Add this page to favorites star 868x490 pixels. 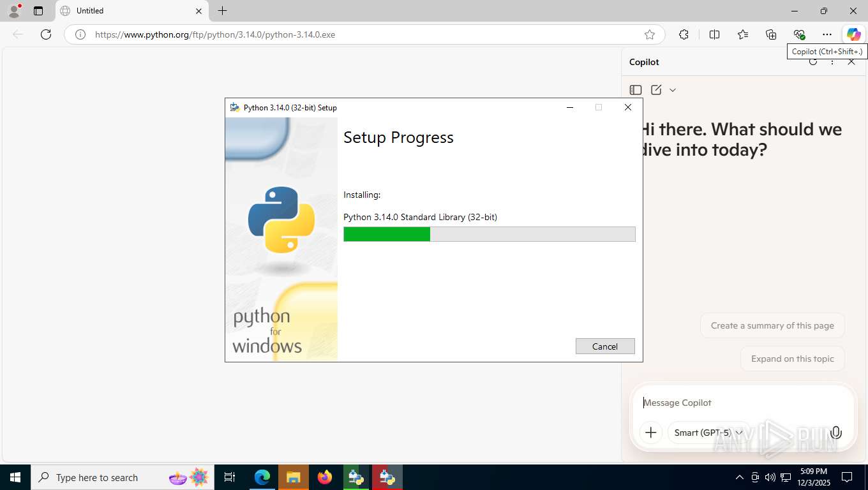coord(650,34)
